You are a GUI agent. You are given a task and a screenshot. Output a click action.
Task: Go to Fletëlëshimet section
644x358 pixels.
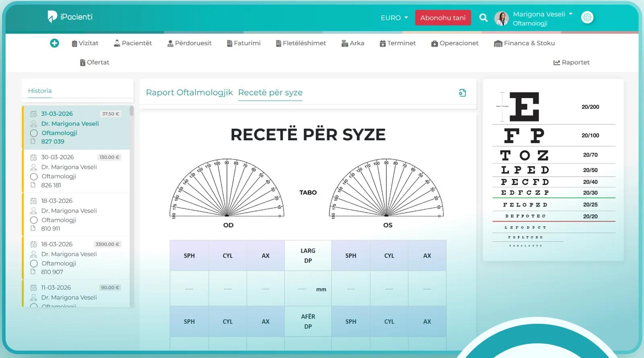301,43
